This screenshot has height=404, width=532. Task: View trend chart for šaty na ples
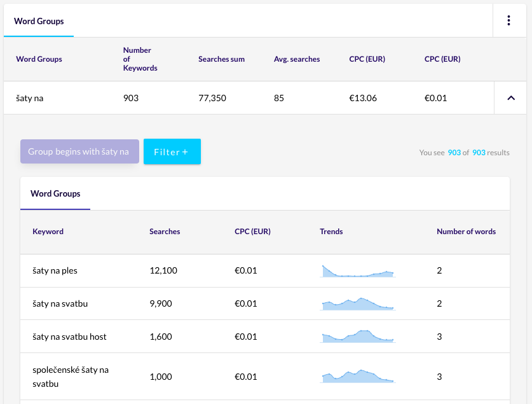[x=358, y=271]
